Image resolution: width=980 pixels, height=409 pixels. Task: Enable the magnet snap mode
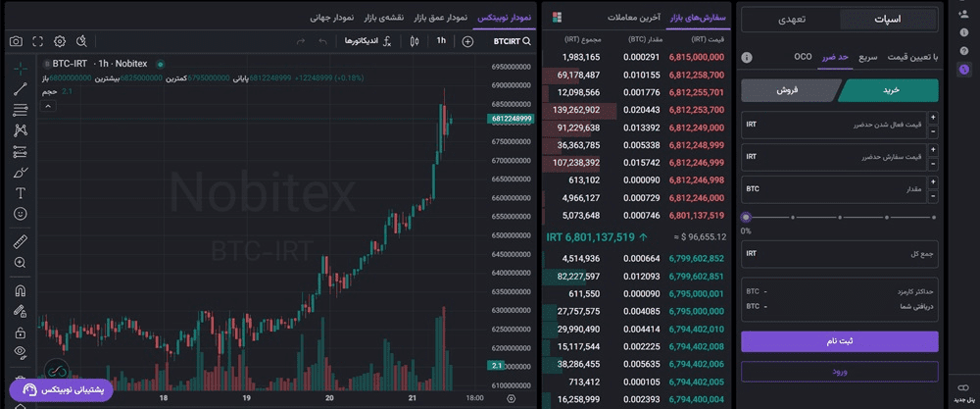[20, 291]
